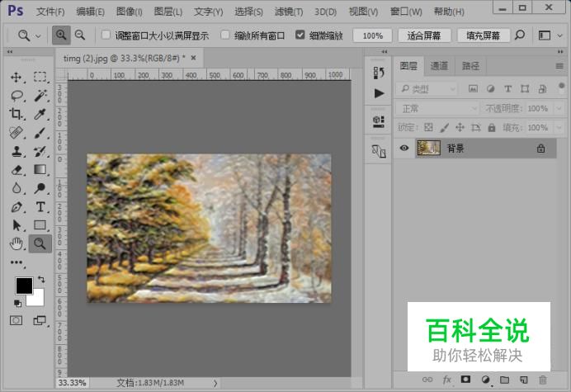The width and height of the screenshot is (571, 392).
Task: Click the 100% zoom button
Action: [372, 35]
